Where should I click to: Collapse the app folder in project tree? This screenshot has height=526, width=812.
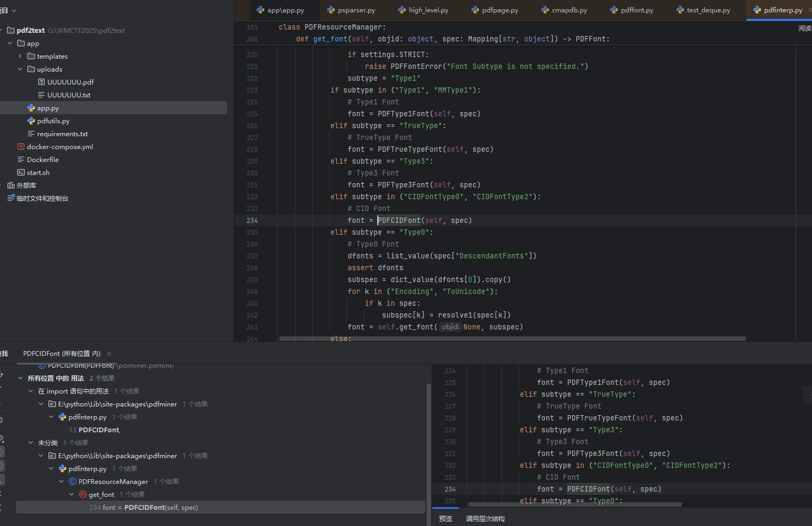point(10,43)
